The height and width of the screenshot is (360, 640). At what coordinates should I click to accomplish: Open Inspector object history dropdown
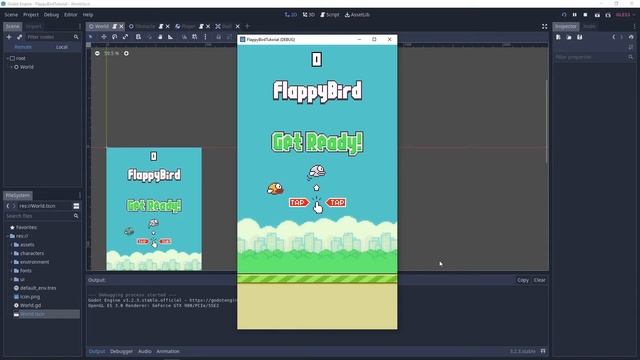pyautogui.click(x=631, y=37)
